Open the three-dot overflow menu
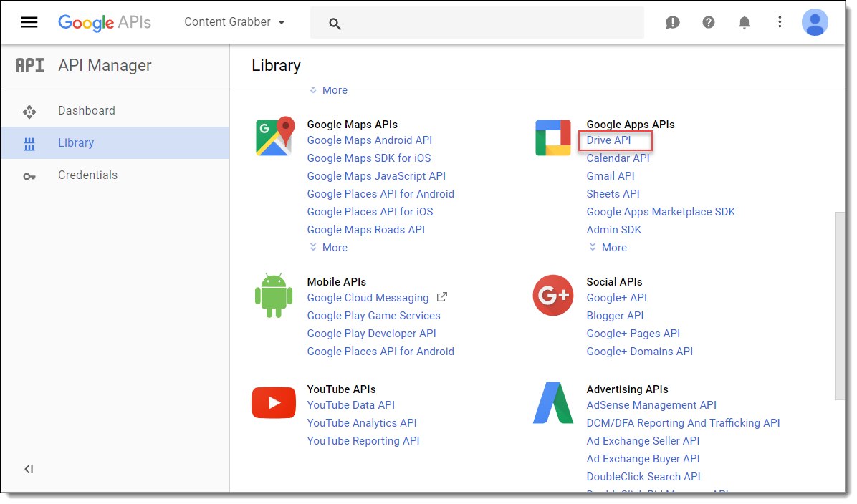The image size is (857, 504). [780, 22]
